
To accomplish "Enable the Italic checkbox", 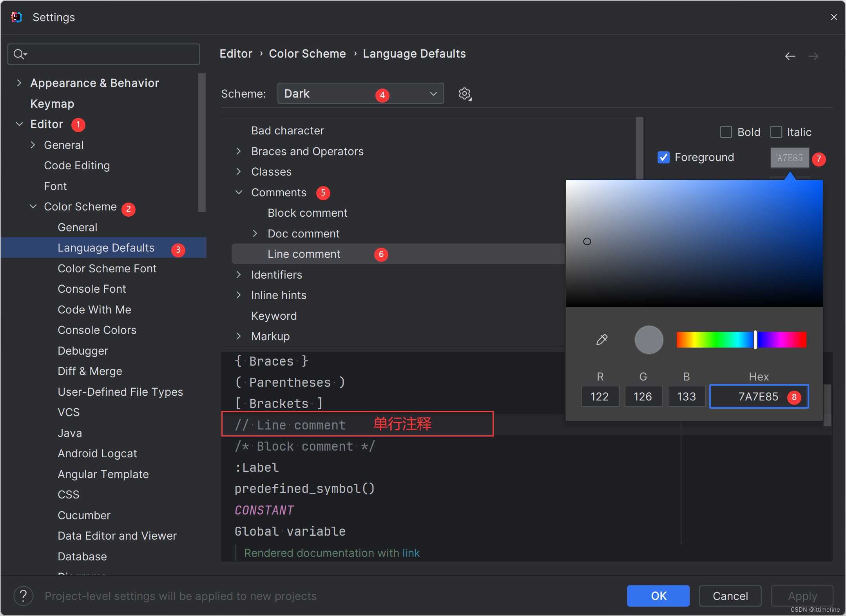I will 776,132.
